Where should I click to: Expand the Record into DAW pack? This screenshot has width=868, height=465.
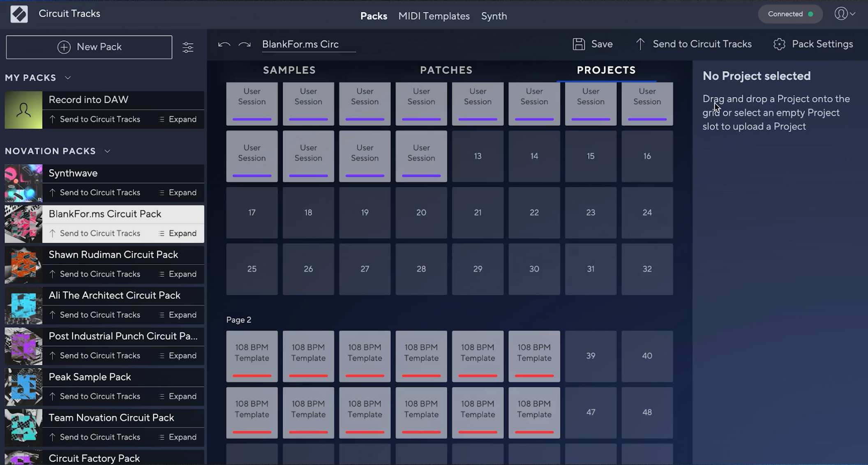[178, 119]
